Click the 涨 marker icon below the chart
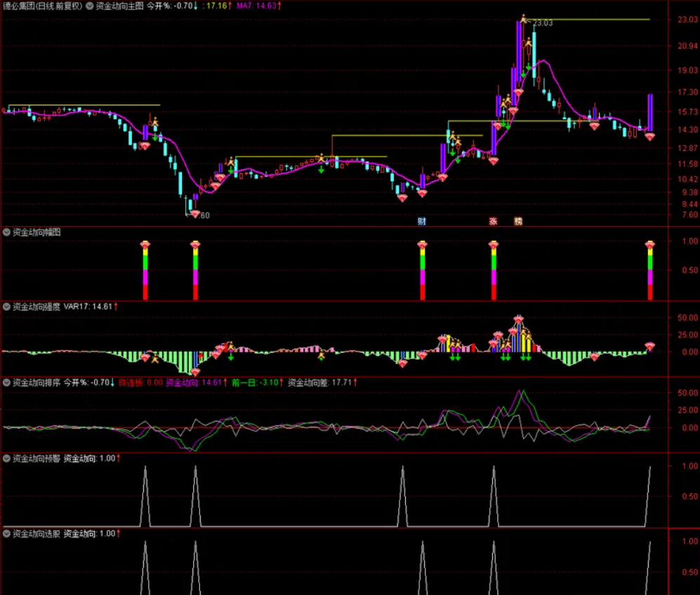This screenshot has height=595, width=700. (x=493, y=221)
